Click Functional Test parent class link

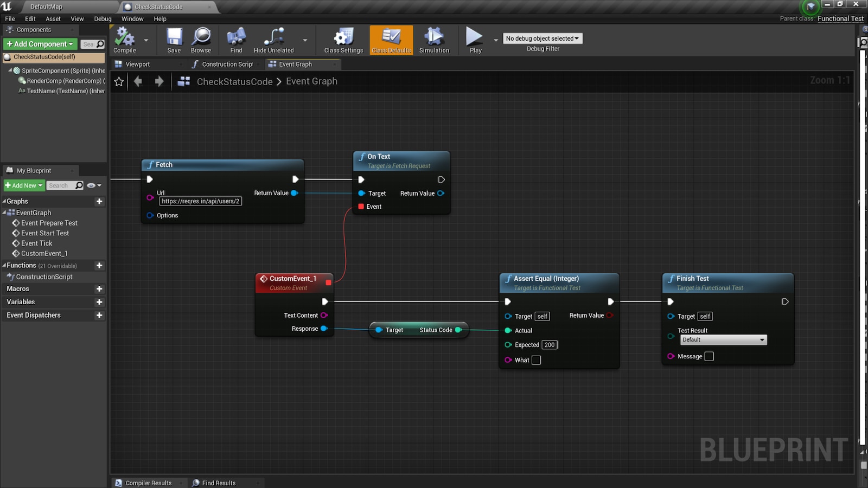pyautogui.click(x=840, y=18)
